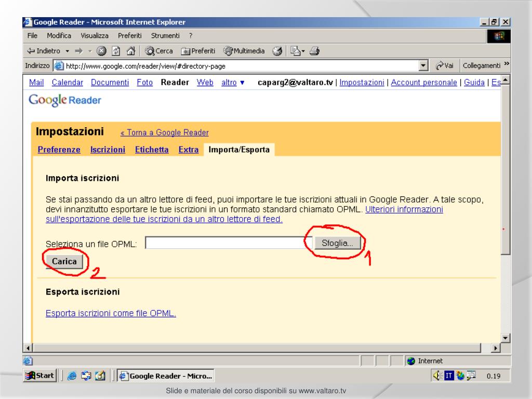Click 'Torna a Google Reader' link
Viewport: 532px width, 399px height.
click(x=165, y=132)
